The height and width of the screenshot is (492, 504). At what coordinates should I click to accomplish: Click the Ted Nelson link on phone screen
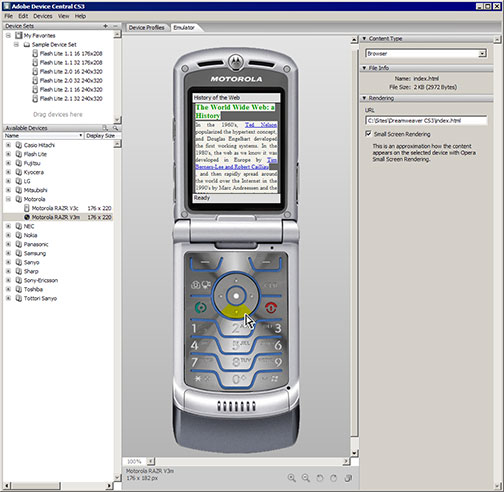pos(261,125)
